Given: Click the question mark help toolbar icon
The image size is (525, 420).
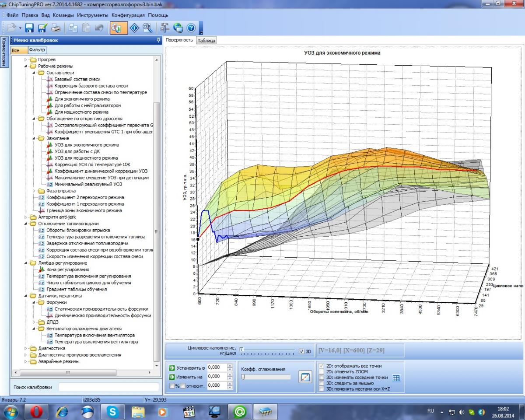Looking at the screenshot, I should pyautogui.click(x=191, y=28).
